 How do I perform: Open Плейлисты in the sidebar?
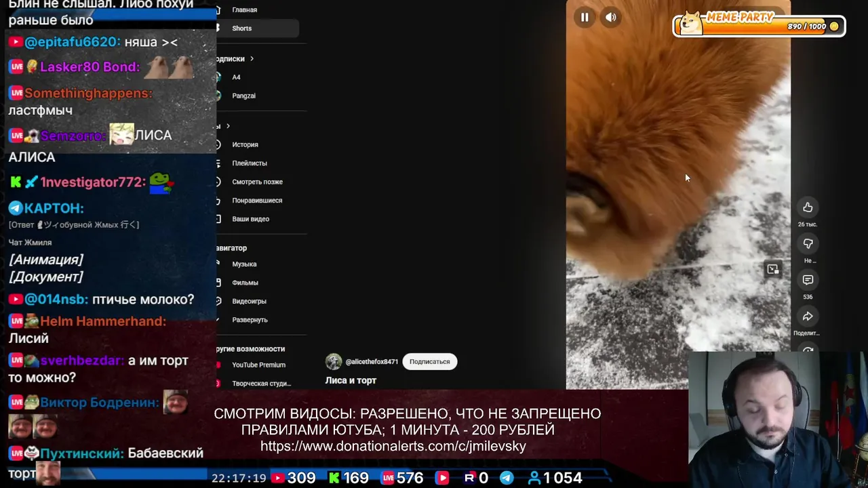(250, 163)
